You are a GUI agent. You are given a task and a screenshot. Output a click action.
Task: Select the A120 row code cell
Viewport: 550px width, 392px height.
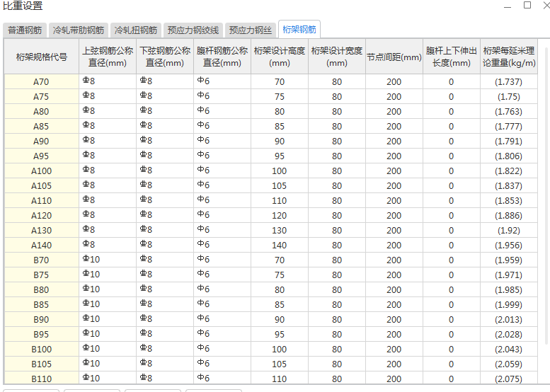point(41,215)
